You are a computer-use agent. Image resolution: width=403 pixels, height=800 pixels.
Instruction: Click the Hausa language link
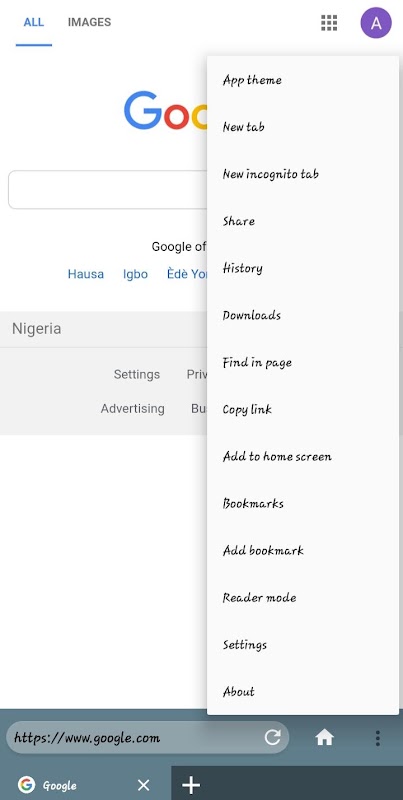coord(86,274)
